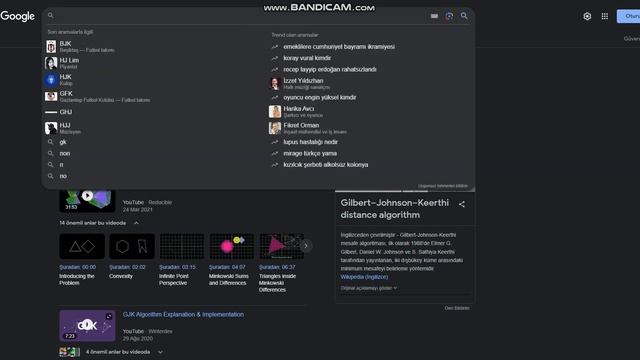Click the trend arrow icon beside 'koray vural kimdir'
Screen dimensions: 640x360
click(x=275, y=58)
